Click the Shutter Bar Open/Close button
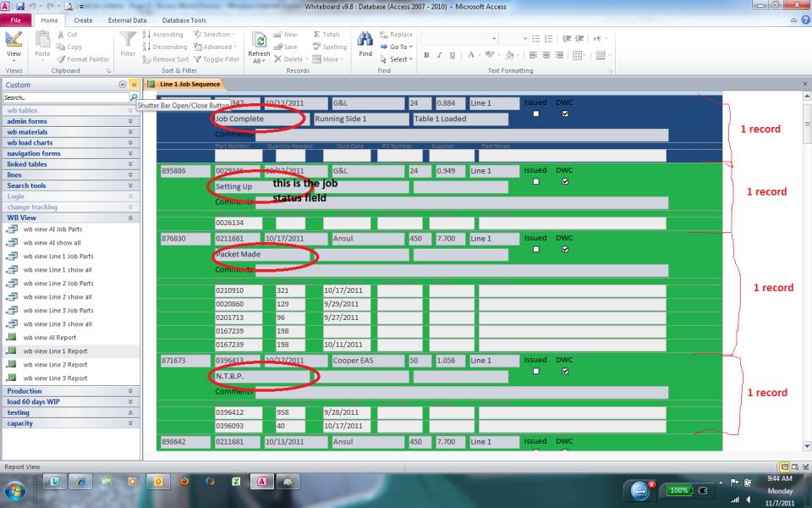This screenshot has height=508, width=812. [134, 85]
